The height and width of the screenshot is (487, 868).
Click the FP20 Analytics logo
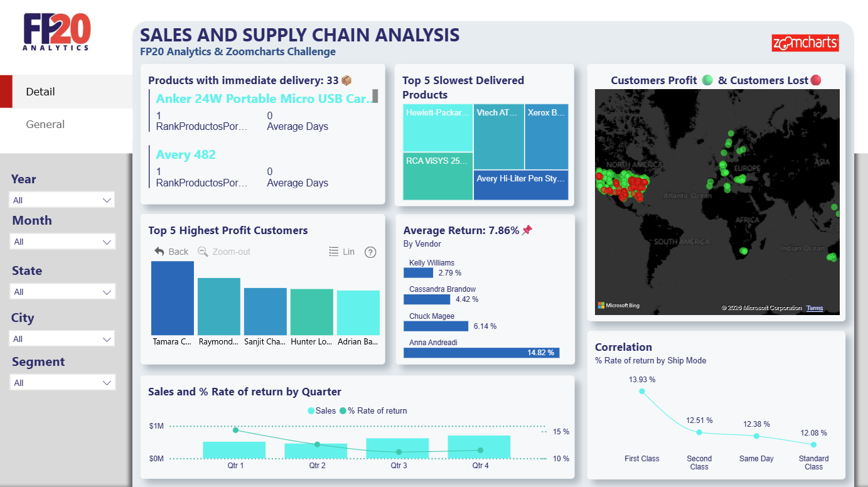pos(56,32)
